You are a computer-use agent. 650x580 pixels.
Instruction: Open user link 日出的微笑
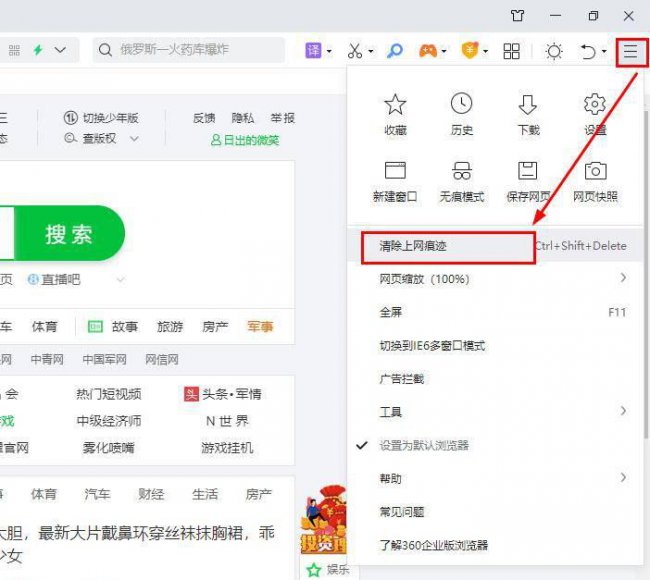[x=245, y=140]
